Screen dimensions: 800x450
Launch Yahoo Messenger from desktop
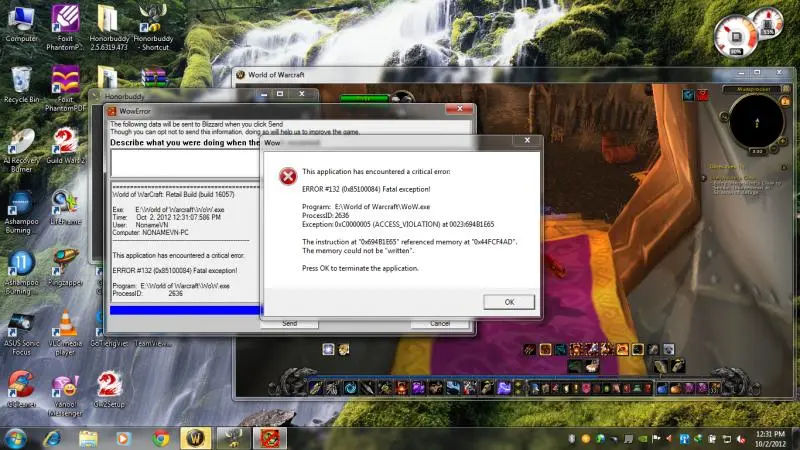point(66,388)
